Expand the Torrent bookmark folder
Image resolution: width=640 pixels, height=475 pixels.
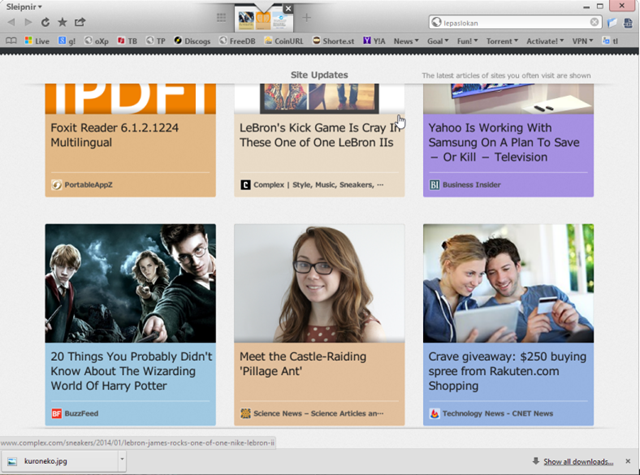(502, 41)
